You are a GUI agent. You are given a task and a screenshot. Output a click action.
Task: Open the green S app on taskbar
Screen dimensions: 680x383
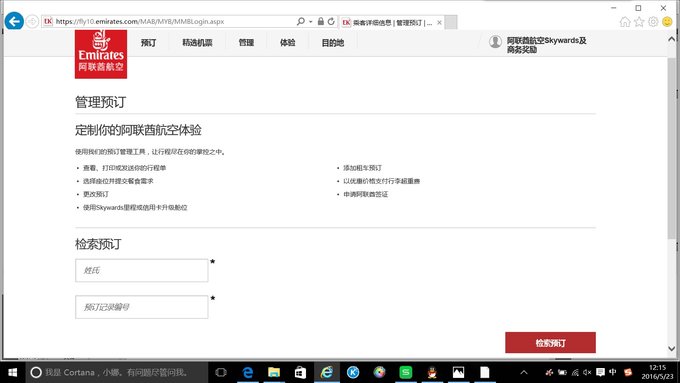tap(405, 372)
